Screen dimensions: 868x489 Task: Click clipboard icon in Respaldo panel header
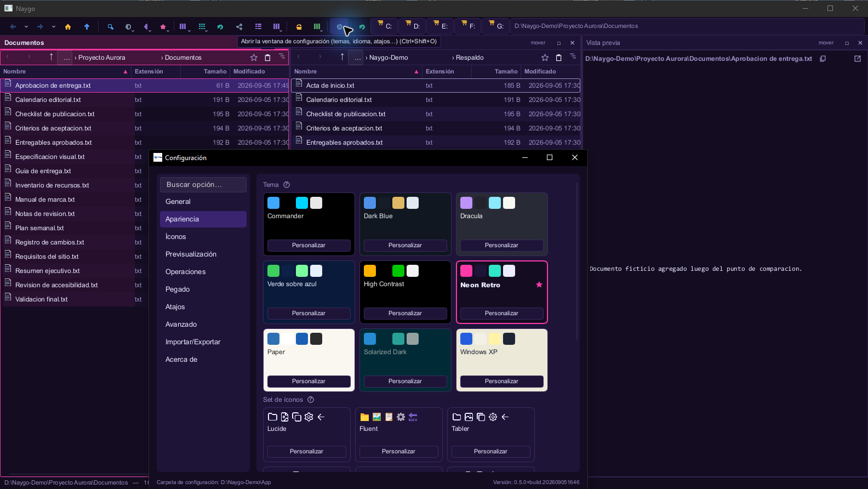tap(558, 58)
